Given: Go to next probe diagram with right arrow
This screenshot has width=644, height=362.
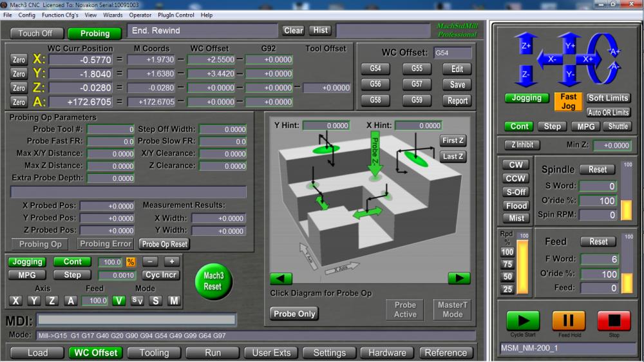Looking at the screenshot, I should 459,279.
